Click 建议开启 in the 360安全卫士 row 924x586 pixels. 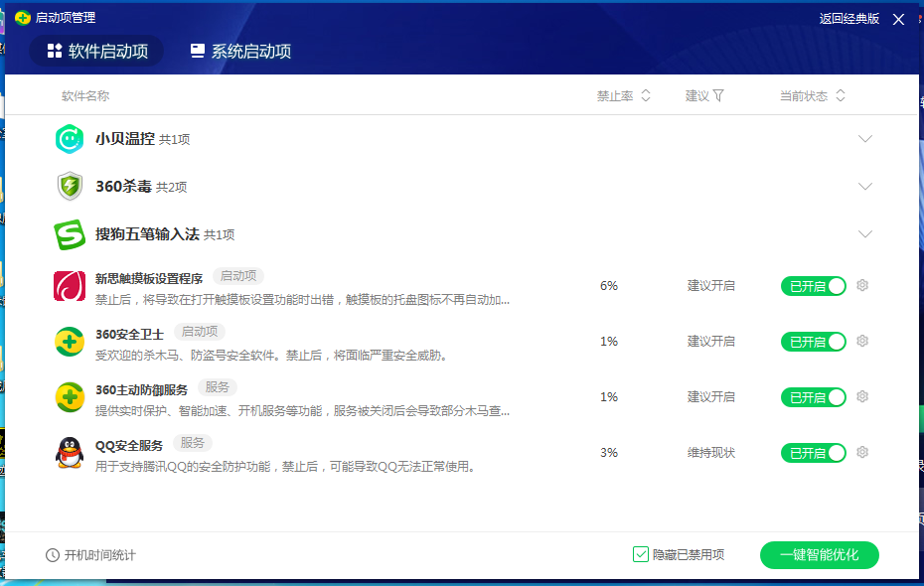pyautogui.click(x=711, y=342)
